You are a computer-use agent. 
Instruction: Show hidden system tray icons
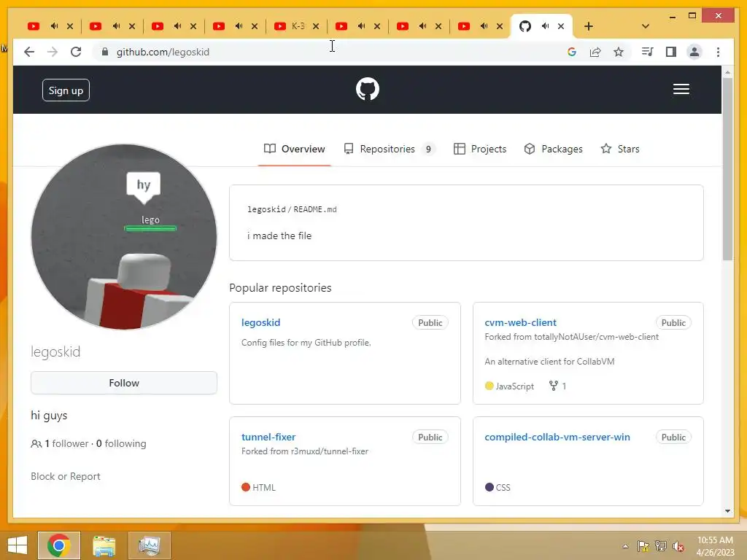point(625,546)
